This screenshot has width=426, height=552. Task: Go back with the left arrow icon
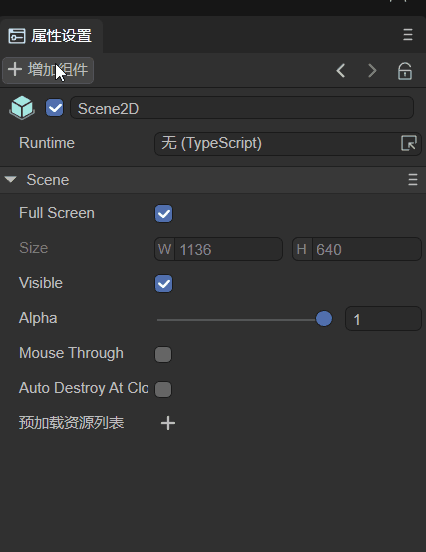click(340, 71)
